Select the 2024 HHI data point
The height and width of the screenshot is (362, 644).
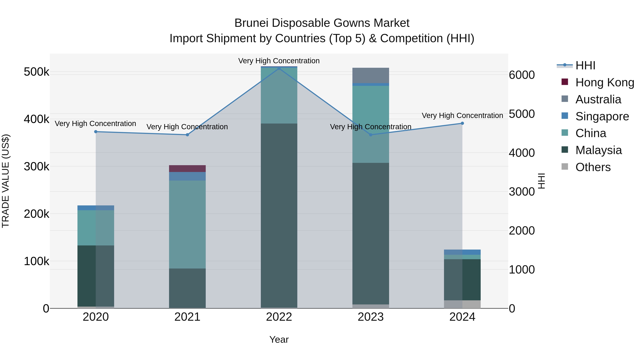[462, 123]
